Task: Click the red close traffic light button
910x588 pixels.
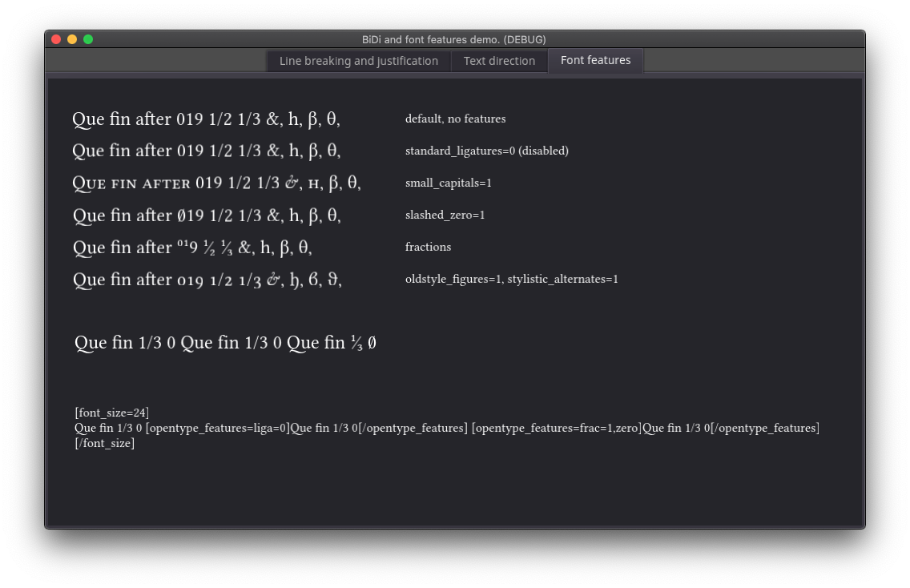Action: click(x=54, y=38)
